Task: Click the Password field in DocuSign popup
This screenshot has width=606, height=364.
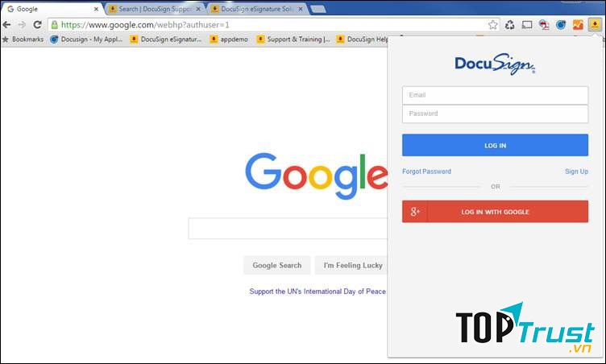Action: [495, 114]
